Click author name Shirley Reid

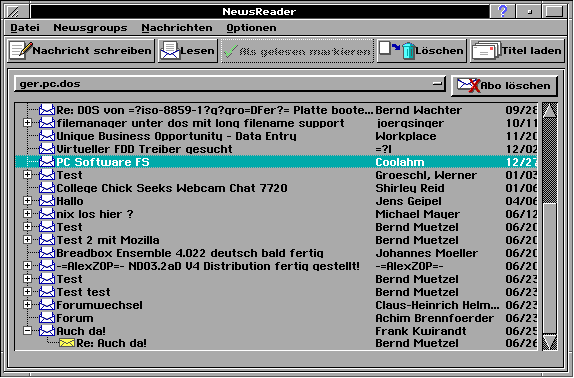[x=410, y=188]
